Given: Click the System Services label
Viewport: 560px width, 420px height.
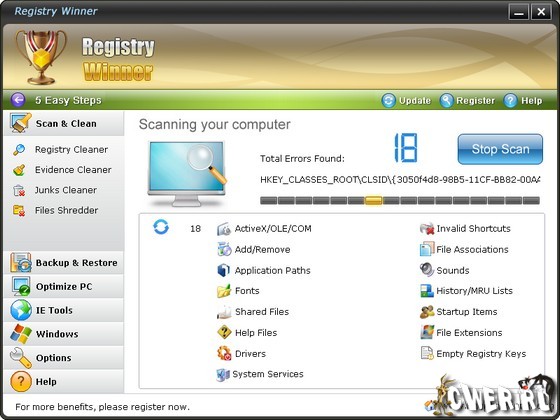Looking at the screenshot, I should (268, 374).
